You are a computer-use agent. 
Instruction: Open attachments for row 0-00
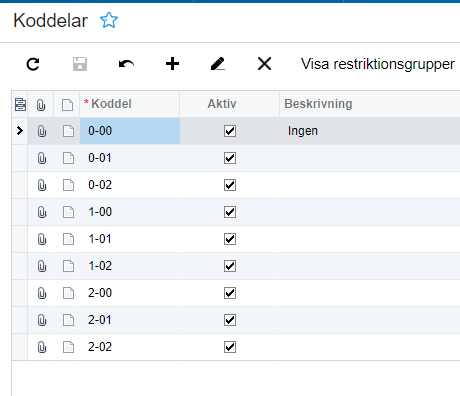tap(42, 131)
